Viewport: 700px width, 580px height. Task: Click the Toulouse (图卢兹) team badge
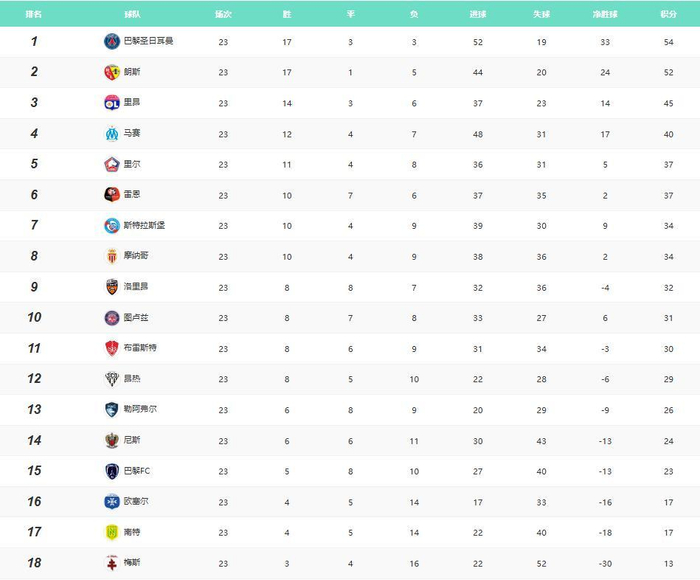click(x=111, y=318)
